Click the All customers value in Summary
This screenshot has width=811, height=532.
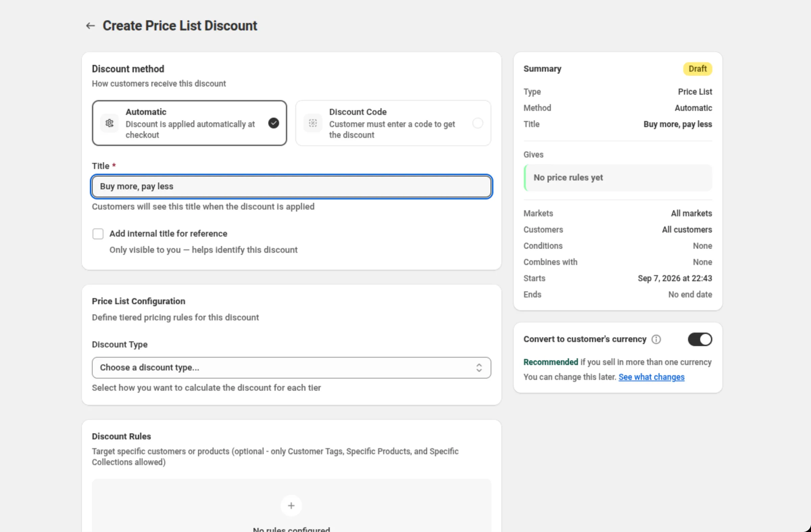687,230
